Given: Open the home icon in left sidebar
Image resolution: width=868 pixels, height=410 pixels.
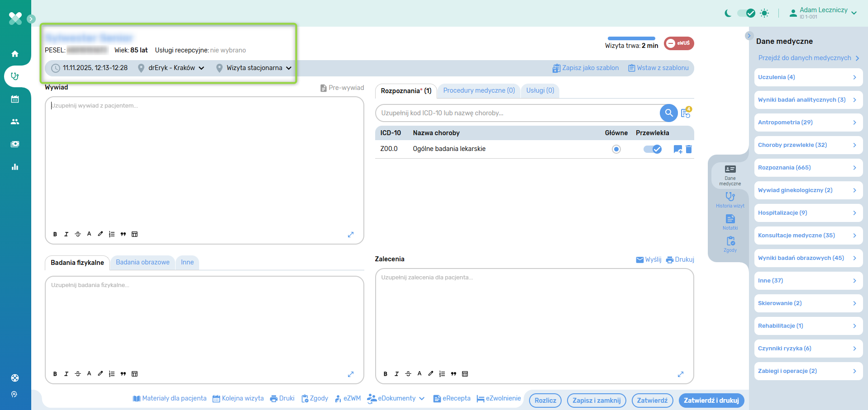Looking at the screenshot, I should pos(15,54).
